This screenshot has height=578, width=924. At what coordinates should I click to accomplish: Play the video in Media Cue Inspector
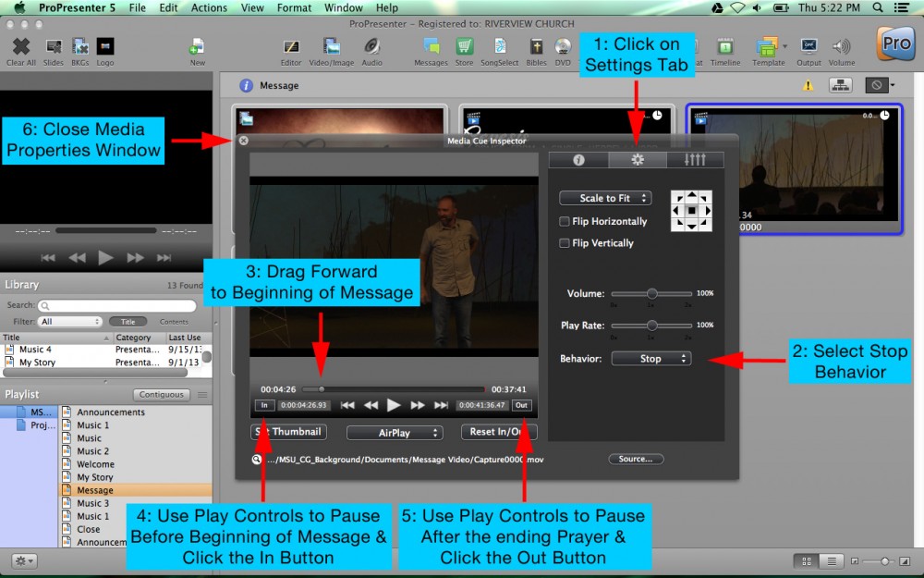tap(394, 405)
